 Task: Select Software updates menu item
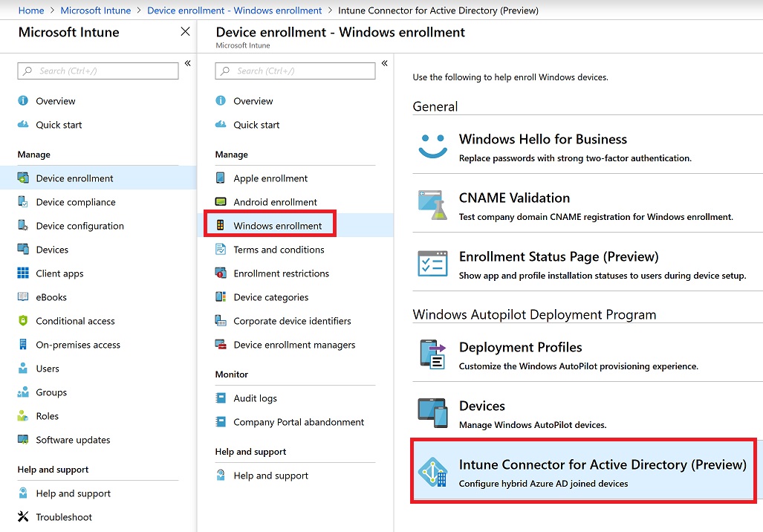tap(98, 440)
